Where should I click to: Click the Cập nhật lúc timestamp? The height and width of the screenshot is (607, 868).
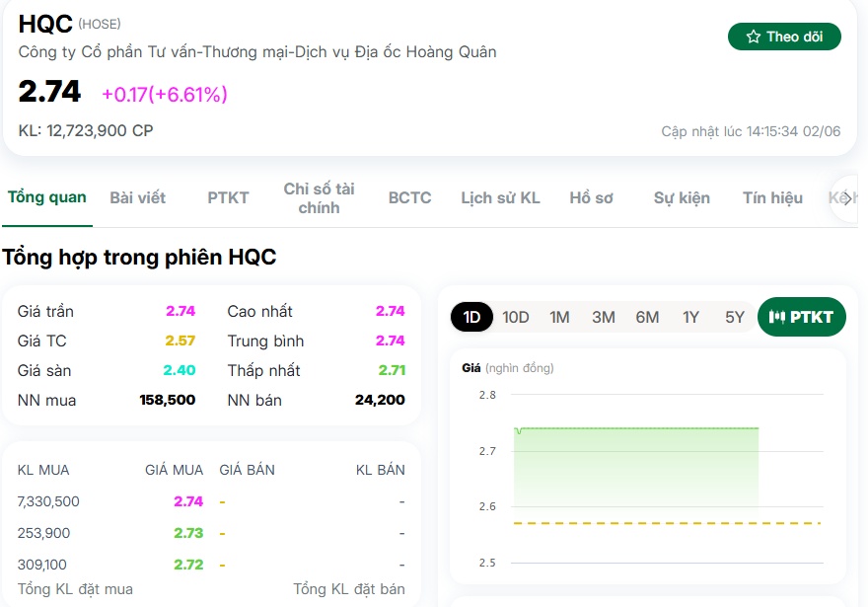(751, 131)
